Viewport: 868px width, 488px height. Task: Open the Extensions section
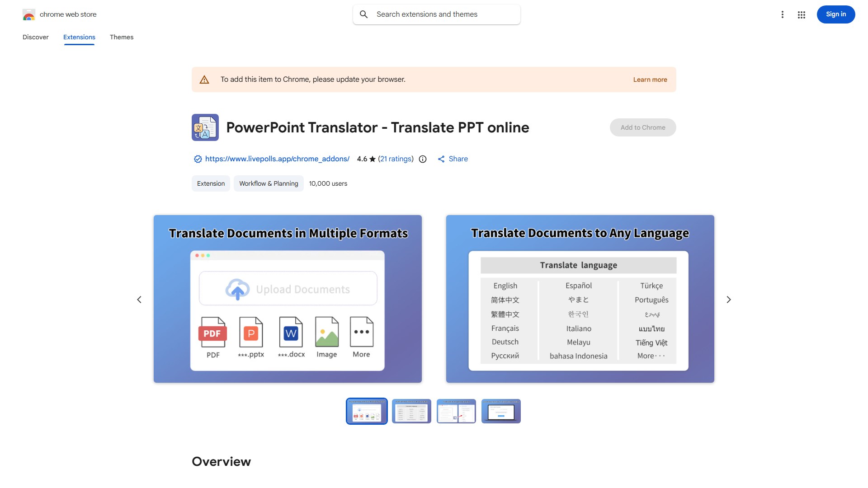pos(79,37)
